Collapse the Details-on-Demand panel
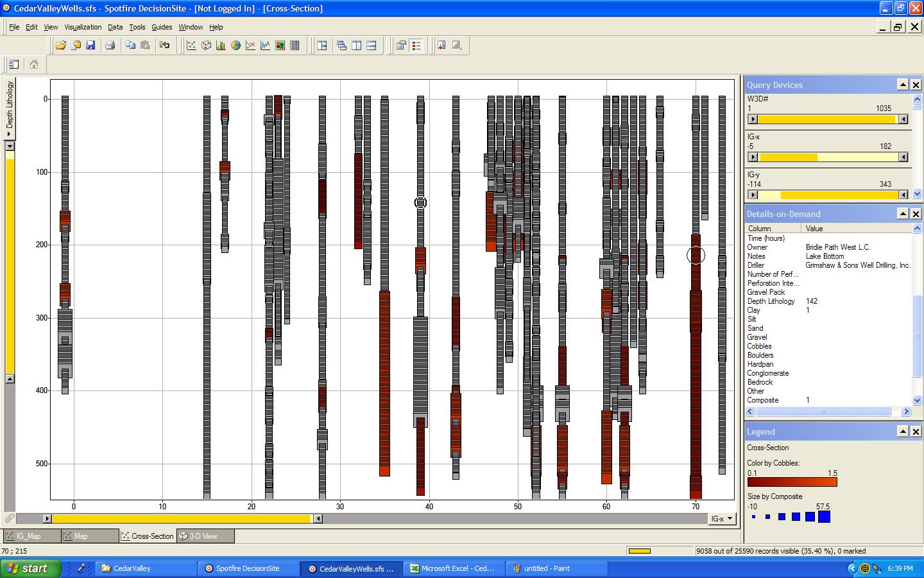 [903, 214]
